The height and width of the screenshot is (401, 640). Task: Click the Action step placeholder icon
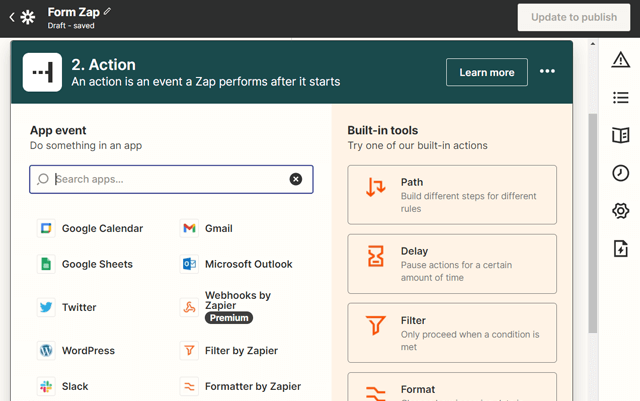tap(42, 72)
